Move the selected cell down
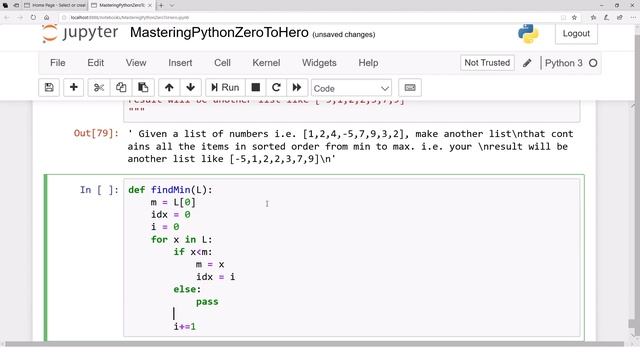 pos(191,88)
